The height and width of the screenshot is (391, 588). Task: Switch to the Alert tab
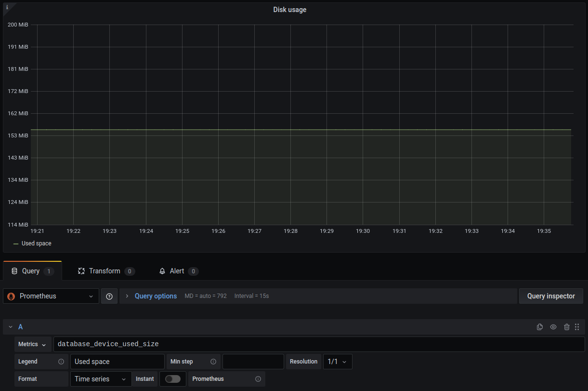[177, 271]
